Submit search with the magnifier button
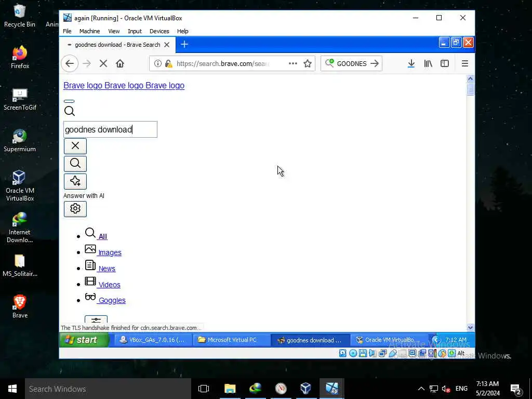The width and height of the screenshot is (532, 399). click(75, 164)
